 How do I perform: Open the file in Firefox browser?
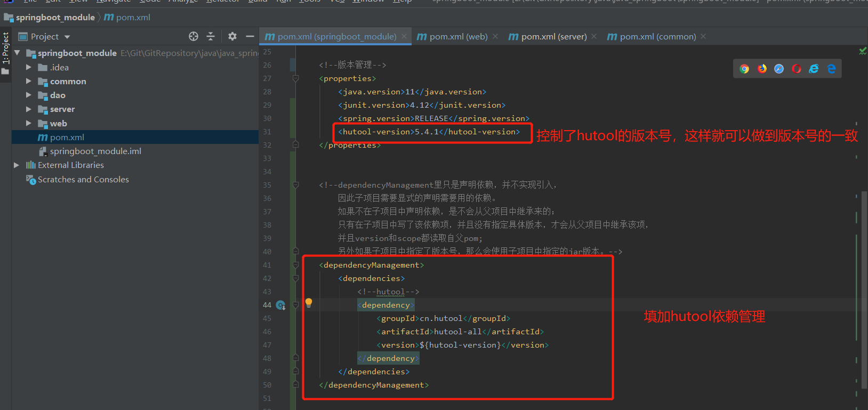point(762,69)
